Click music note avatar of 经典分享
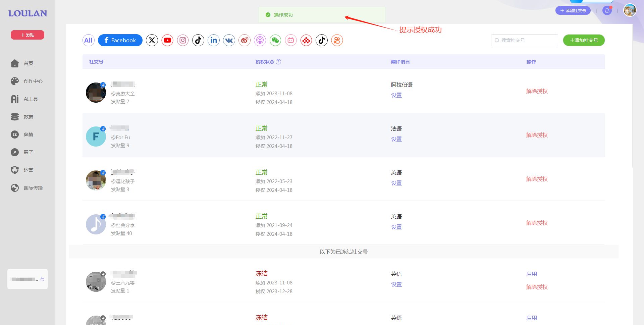 pos(96,224)
